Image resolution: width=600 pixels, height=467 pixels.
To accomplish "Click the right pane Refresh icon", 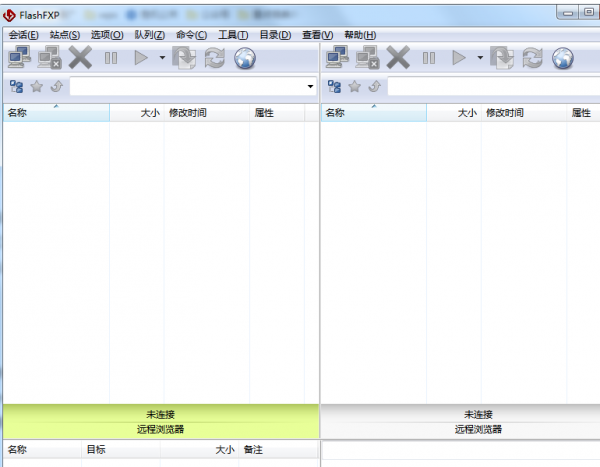I will [533, 58].
